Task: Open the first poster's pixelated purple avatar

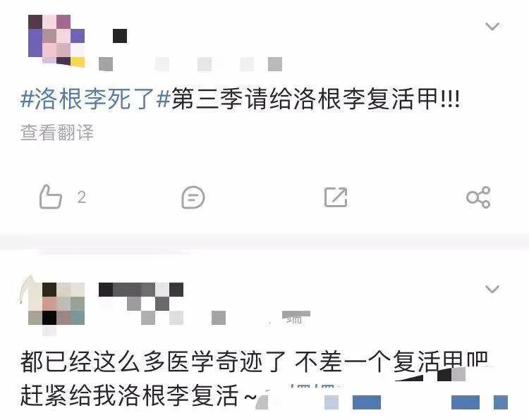Action: coord(56,41)
